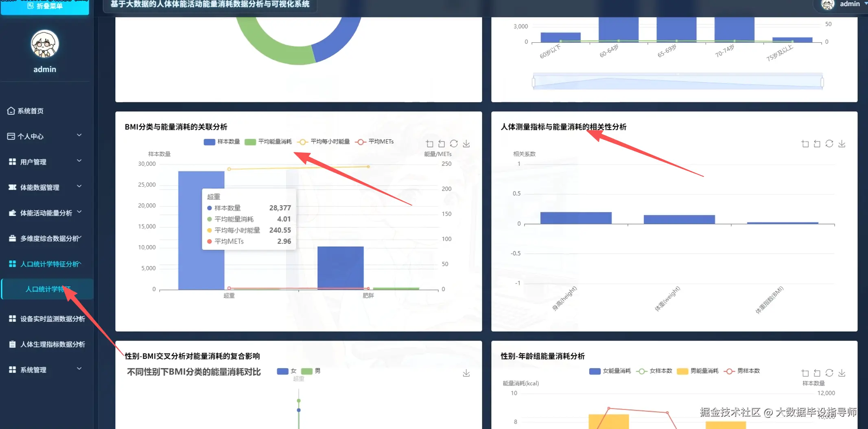This screenshot has width=868, height=429.
Task: Restore the 性别-年龄组能量消耗 chart
Action: [x=829, y=373]
